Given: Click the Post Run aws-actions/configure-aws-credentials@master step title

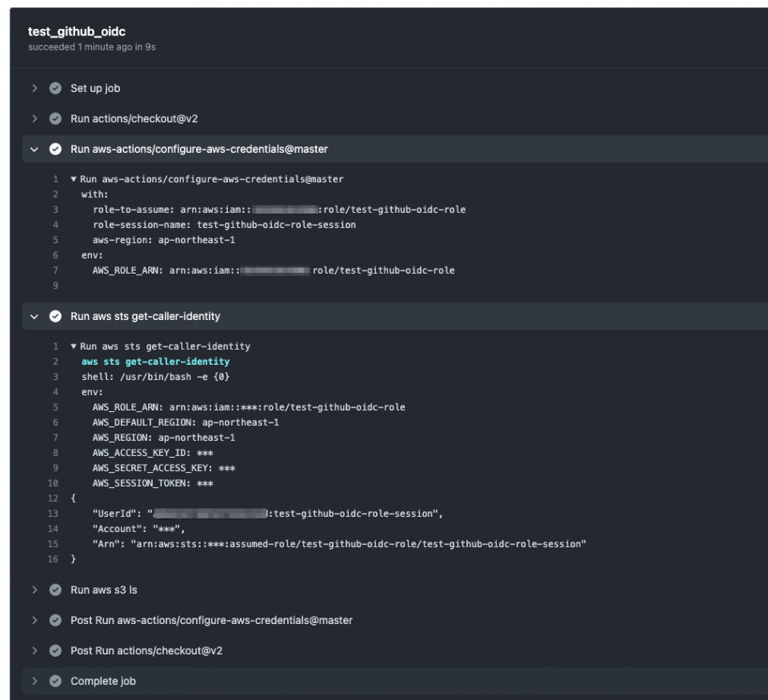Looking at the screenshot, I should tap(211, 620).
